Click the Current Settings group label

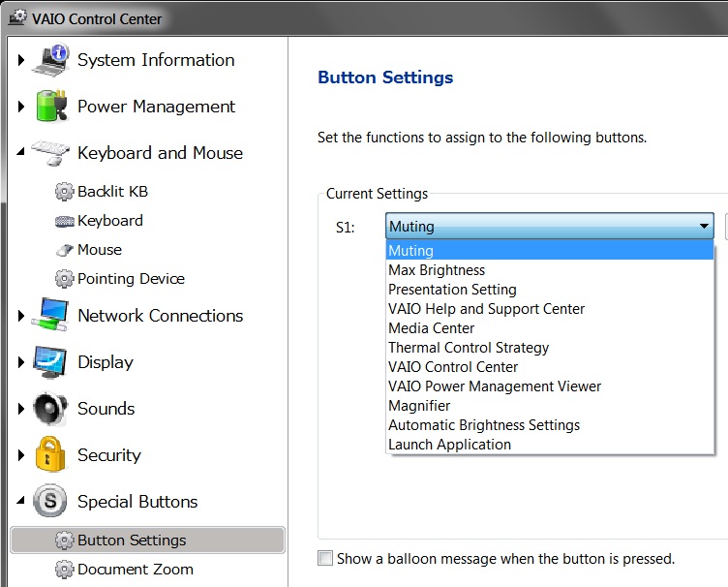[377, 194]
